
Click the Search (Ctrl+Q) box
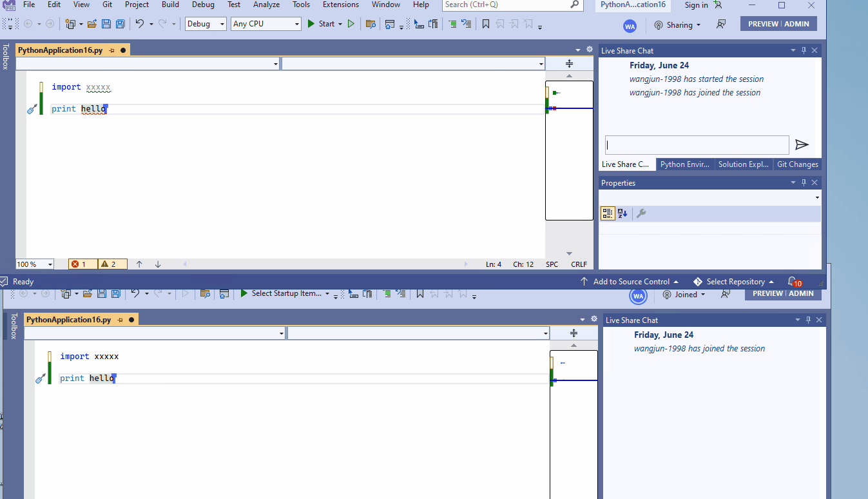point(512,5)
